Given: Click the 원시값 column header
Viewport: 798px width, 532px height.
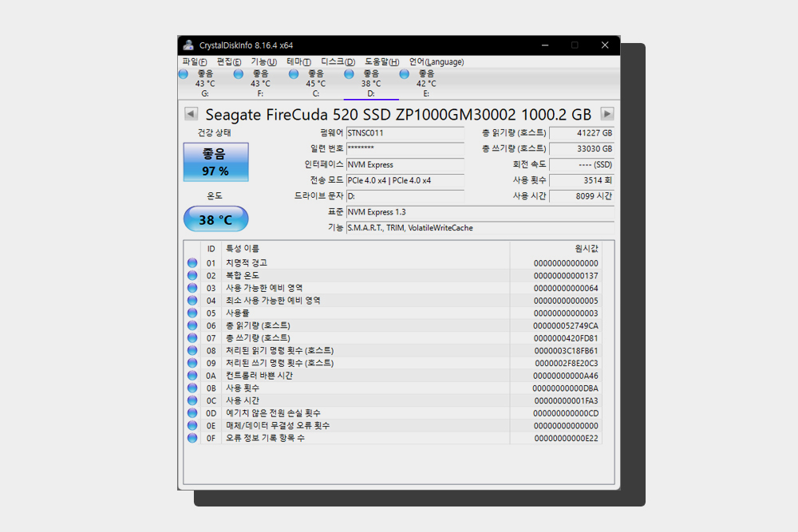Looking at the screenshot, I should click(555, 249).
